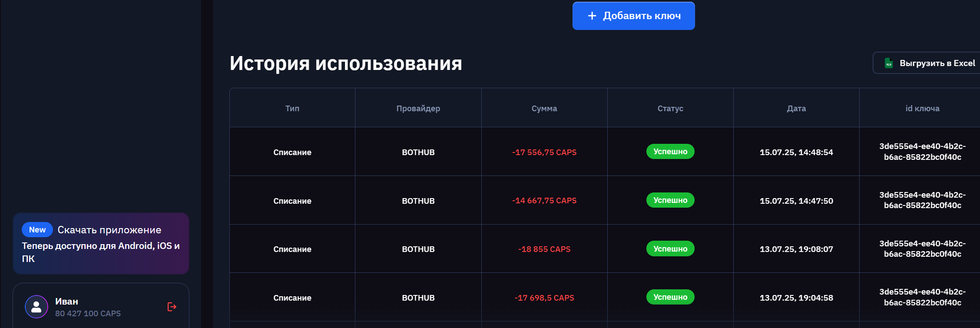Click the Провайдер column header

pyautogui.click(x=418, y=109)
